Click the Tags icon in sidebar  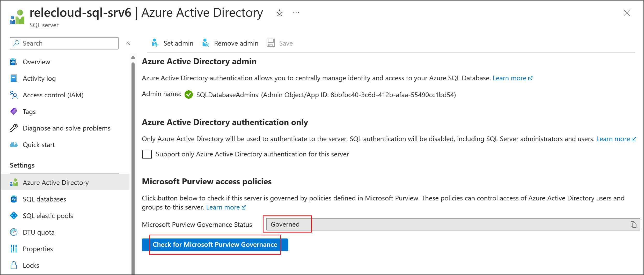tap(14, 112)
